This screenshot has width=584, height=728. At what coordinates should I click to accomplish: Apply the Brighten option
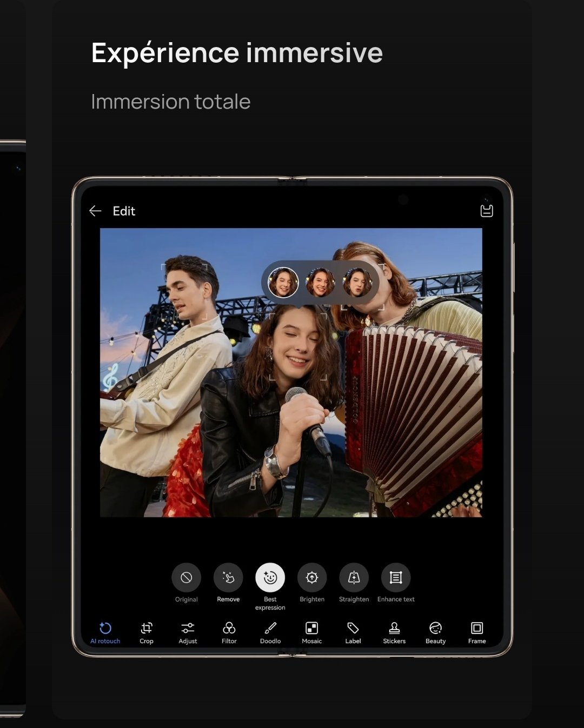pos(312,578)
